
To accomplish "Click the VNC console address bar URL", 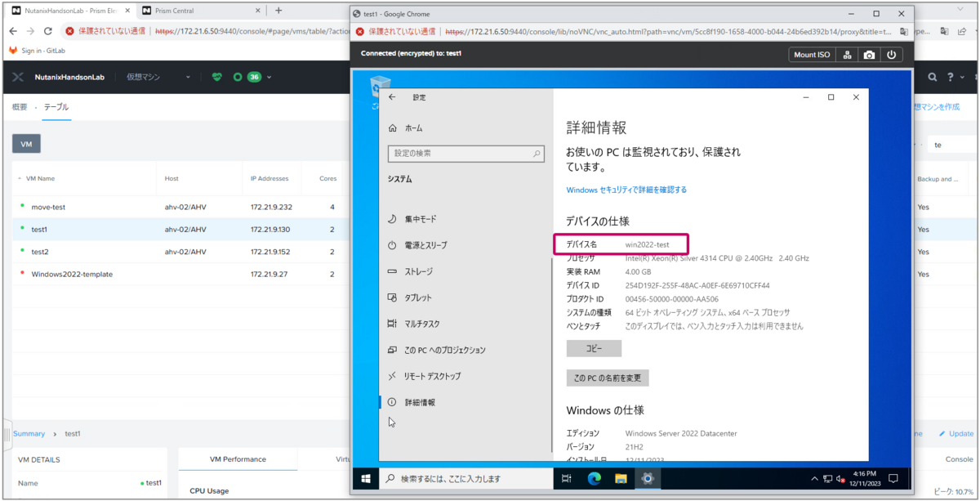I will click(x=670, y=31).
